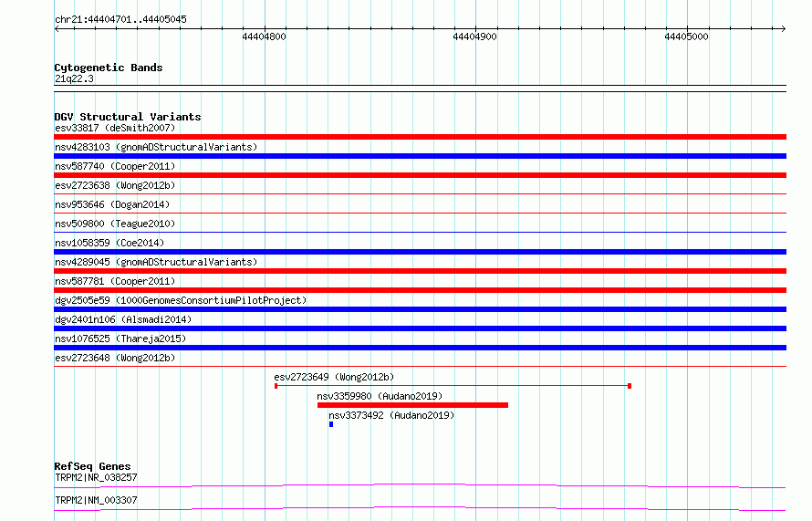Click the red nsv587740 Cooper2011 bar
This screenshot has height=521, width=812.
pyautogui.click(x=420, y=175)
